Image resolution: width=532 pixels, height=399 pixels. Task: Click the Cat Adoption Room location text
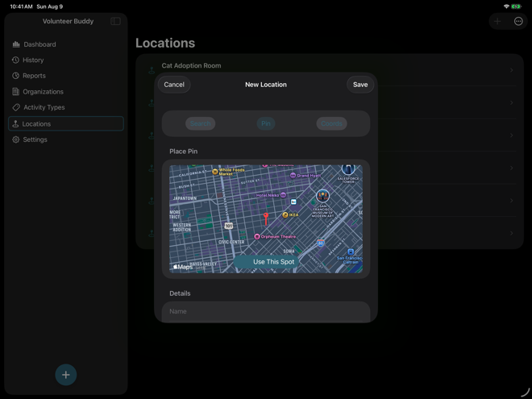click(x=191, y=65)
